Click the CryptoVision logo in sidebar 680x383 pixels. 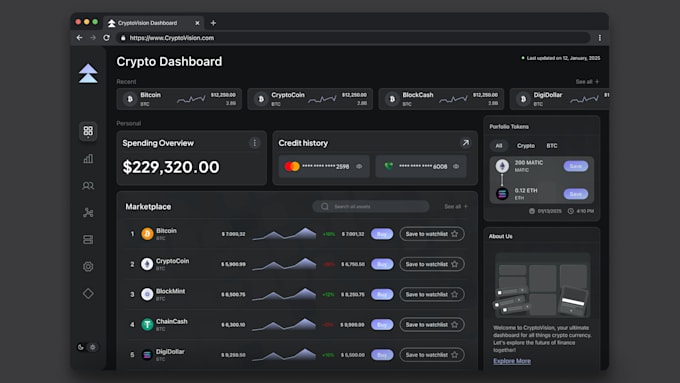tap(88, 73)
